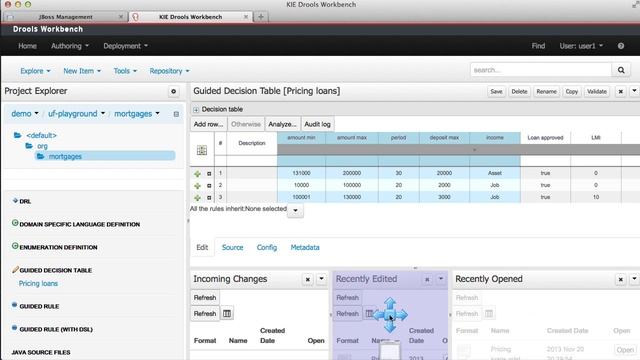Expand the Decision table section
This screenshot has height=360, width=640.
point(196,109)
